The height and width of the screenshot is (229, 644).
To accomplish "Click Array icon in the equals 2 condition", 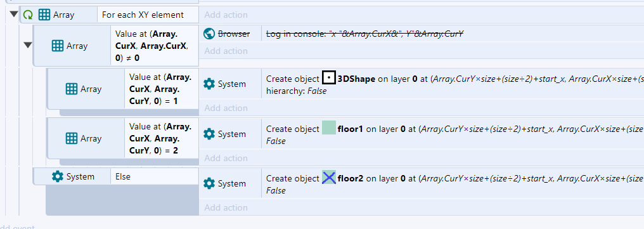I will point(72,138).
